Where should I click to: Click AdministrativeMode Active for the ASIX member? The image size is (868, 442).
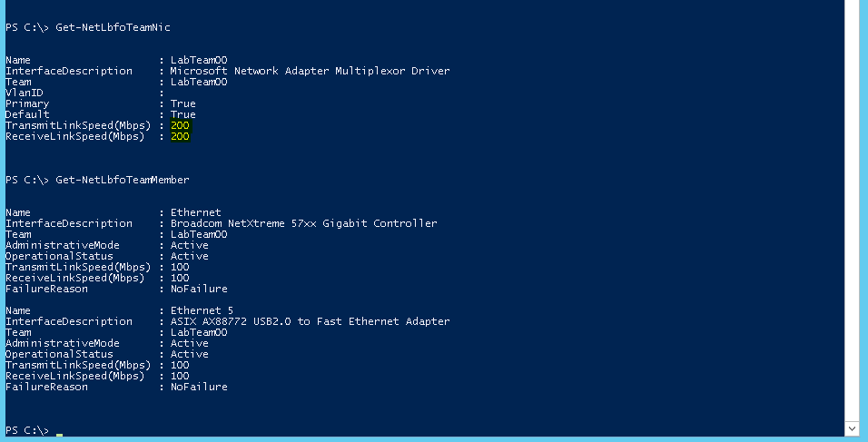point(189,343)
